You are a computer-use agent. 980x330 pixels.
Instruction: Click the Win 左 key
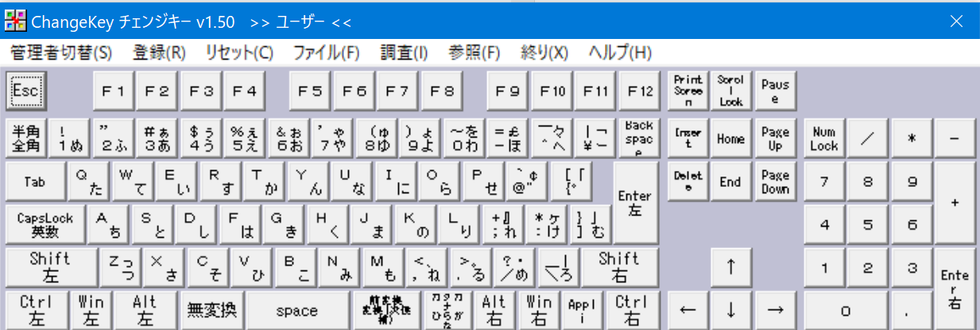point(91,311)
